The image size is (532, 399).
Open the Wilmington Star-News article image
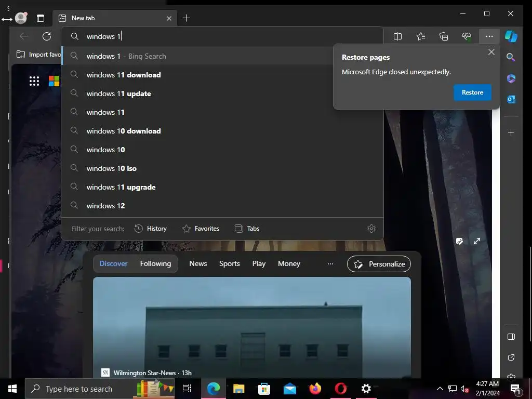[252, 327]
